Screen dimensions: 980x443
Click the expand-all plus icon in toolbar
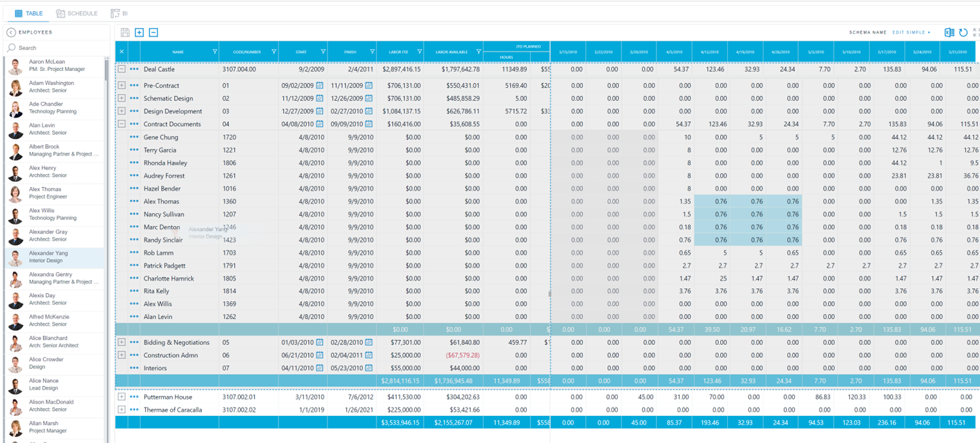[139, 32]
